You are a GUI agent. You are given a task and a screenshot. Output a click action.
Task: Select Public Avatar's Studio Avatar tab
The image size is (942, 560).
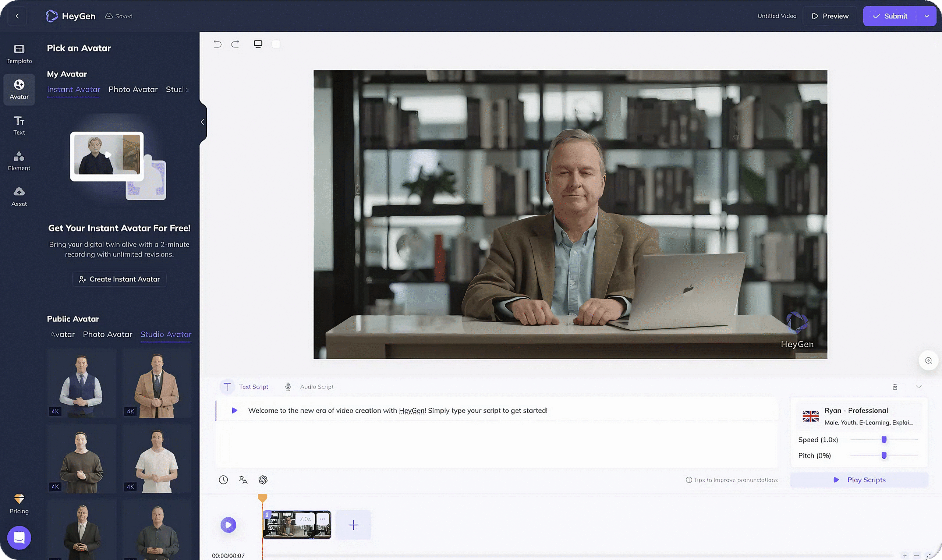[x=166, y=334]
